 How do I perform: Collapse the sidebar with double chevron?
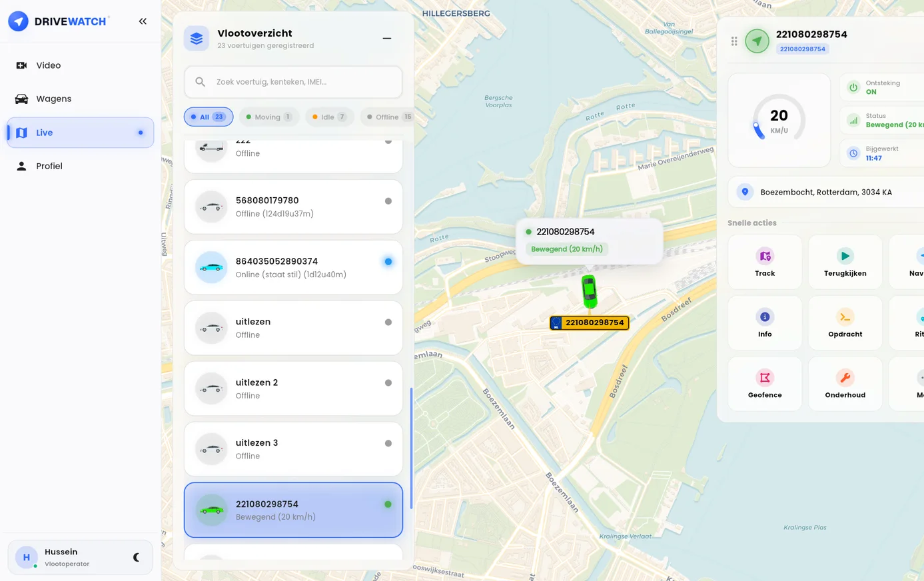143,21
